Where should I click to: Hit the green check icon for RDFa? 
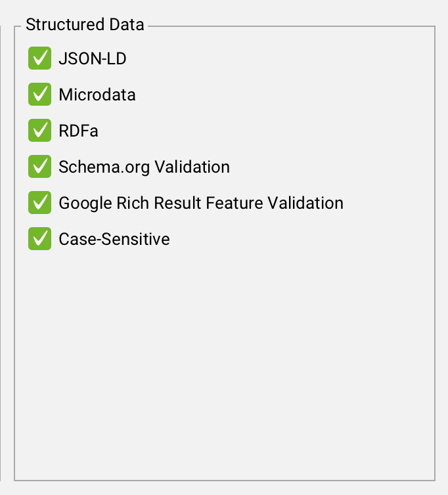[x=40, y=131]
